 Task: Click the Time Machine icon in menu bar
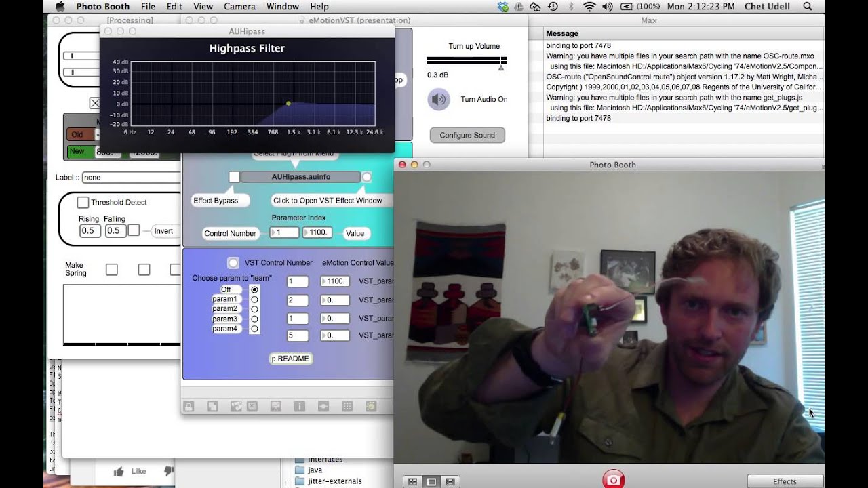tap(553, 6)
